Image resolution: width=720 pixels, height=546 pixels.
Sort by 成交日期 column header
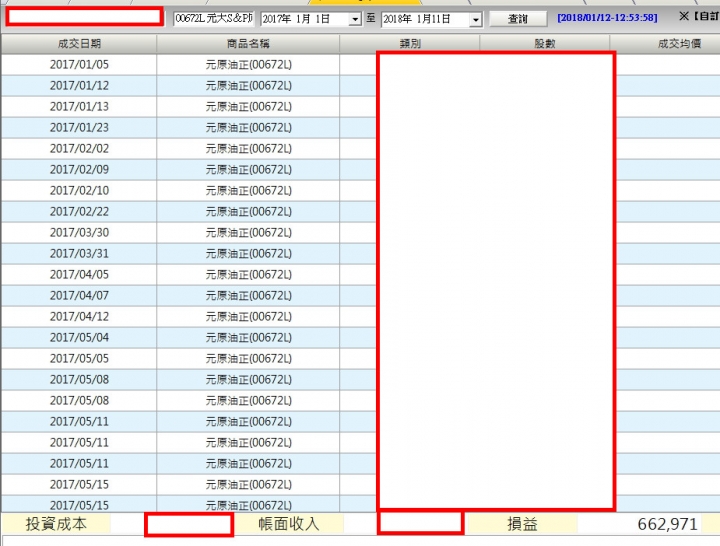(x=79, y=44)
